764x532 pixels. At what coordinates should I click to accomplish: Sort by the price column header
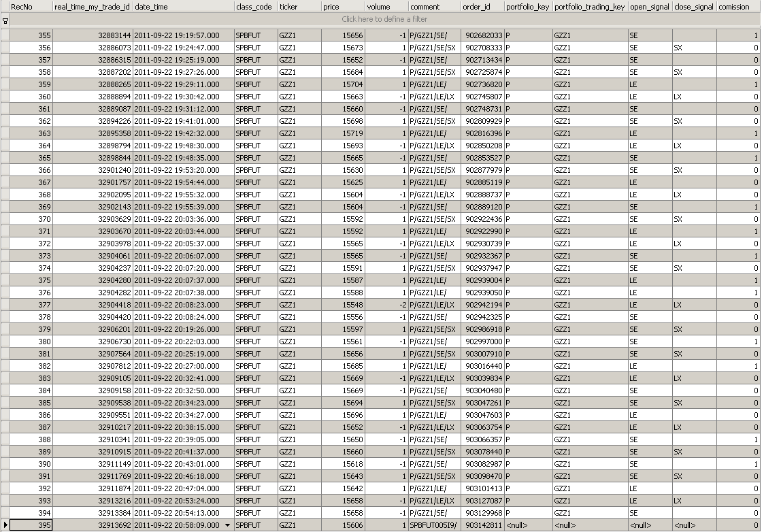(x=343, y=7)
